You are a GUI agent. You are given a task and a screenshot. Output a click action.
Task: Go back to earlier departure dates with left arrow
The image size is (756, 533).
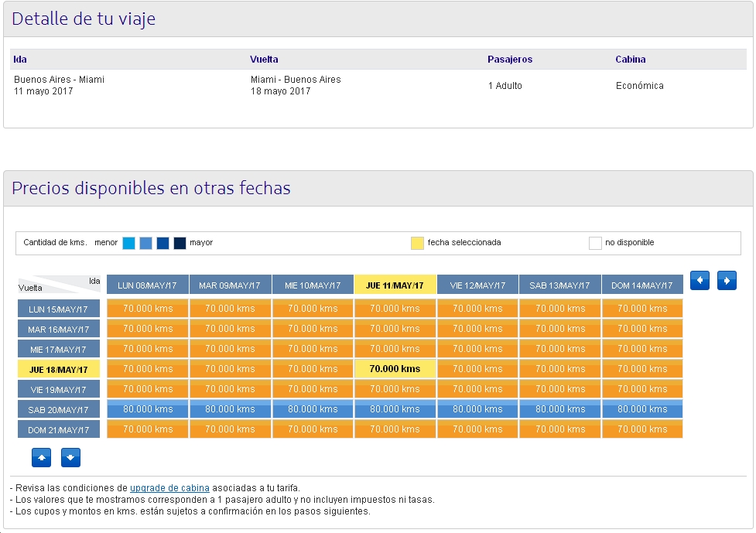[700, 280]
